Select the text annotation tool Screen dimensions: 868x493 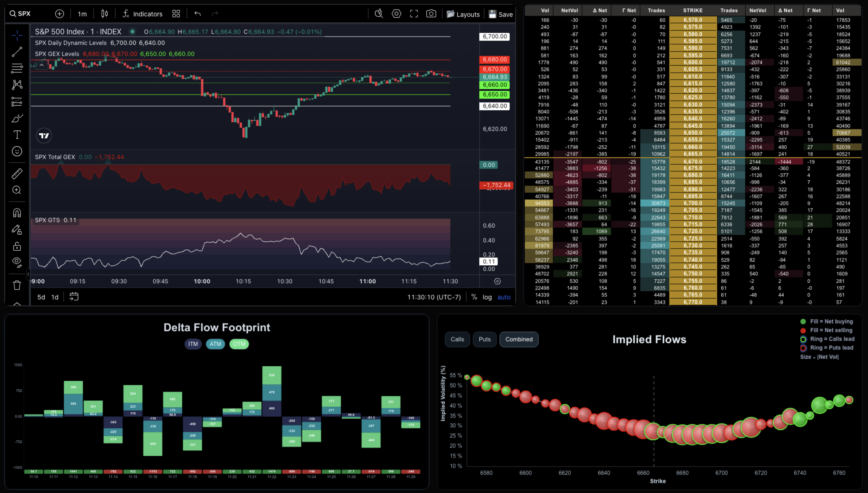pos(17,135)
